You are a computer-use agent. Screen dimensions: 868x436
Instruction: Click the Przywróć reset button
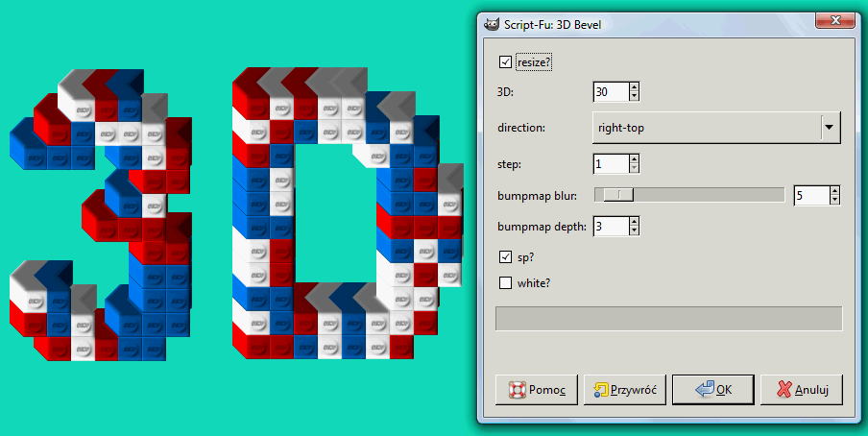click(624, 390)
